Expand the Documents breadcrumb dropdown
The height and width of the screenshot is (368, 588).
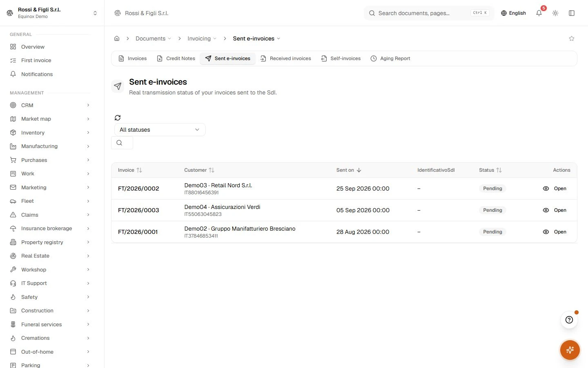click(x=153, y=38)
